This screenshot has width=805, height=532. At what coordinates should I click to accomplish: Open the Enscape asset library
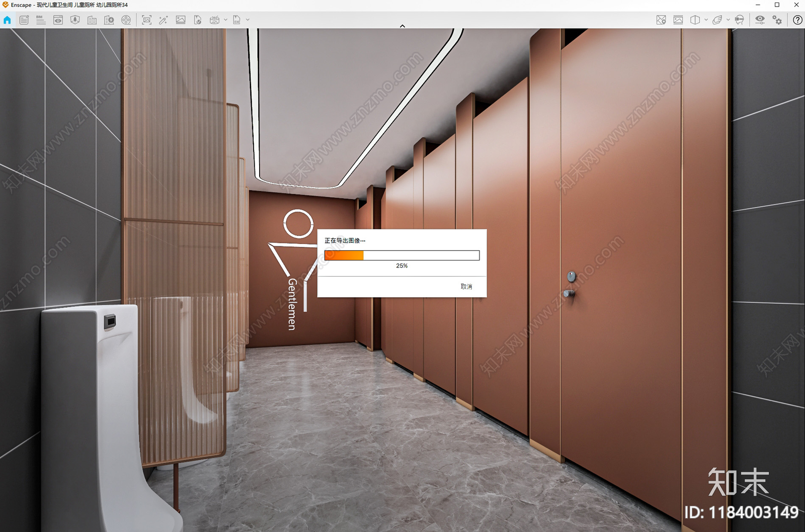75,20
